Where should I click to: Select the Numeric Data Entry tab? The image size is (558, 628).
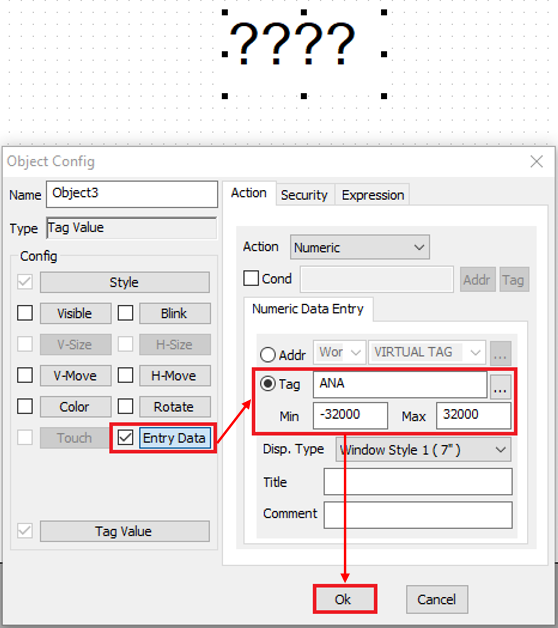pos(308,309)
